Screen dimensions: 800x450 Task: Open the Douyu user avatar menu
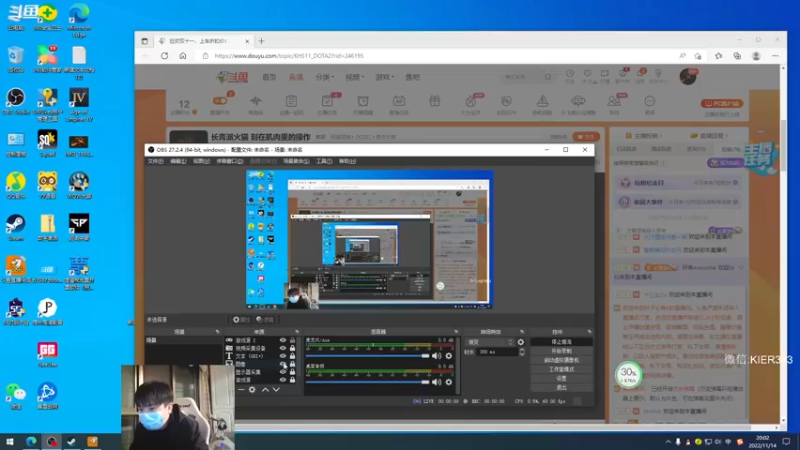pos(688,77)
